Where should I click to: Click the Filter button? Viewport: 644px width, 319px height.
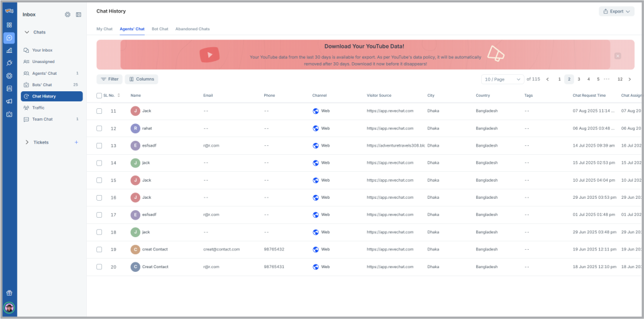click(109, 79)
